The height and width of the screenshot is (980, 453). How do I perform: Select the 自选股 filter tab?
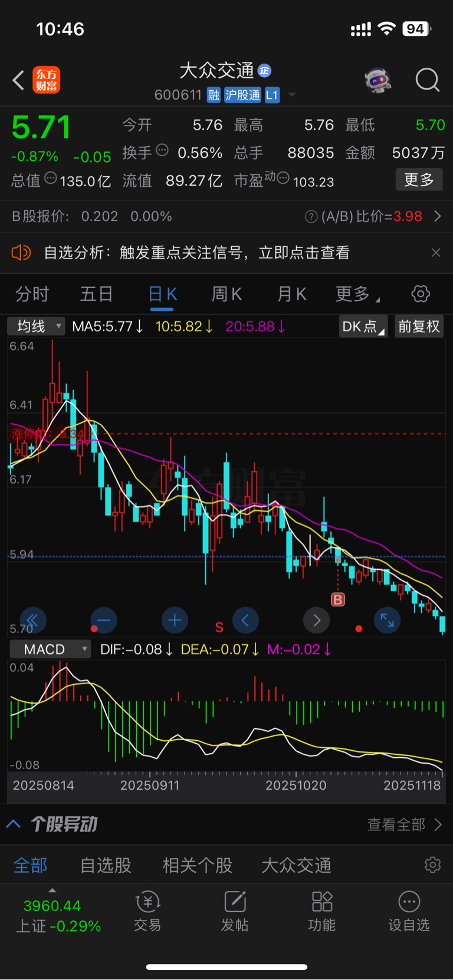106,865
